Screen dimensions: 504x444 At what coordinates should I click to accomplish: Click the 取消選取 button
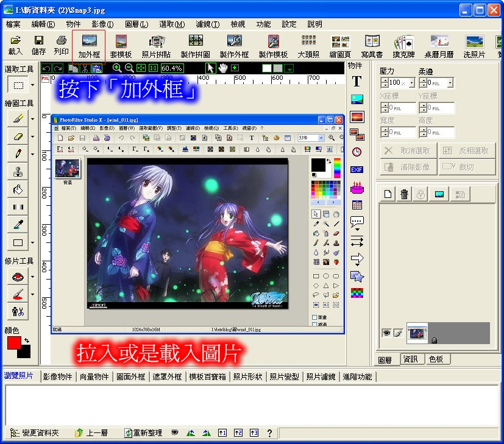[408, 150]
